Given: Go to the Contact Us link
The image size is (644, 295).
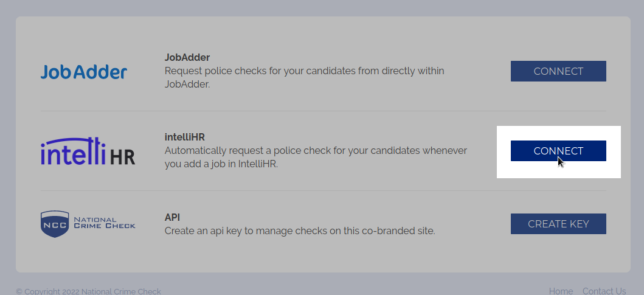Looking at the screenshot, I should 604,291.
